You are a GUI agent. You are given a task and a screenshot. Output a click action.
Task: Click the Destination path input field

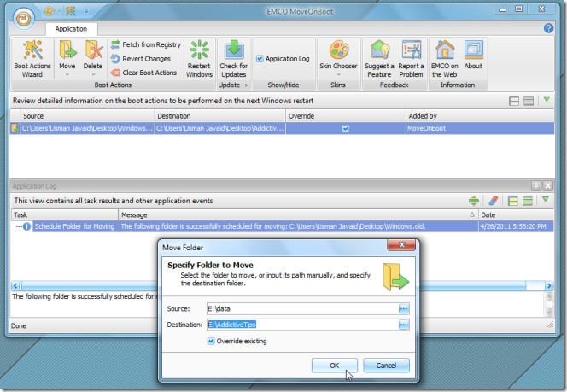(x=302, y=325)
